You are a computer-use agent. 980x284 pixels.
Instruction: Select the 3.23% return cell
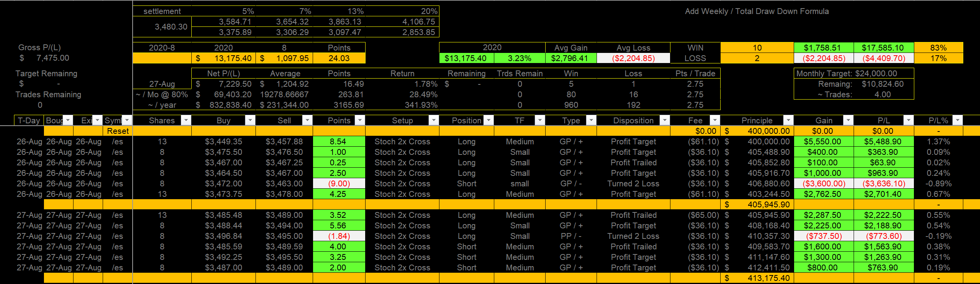click(520, 58)
